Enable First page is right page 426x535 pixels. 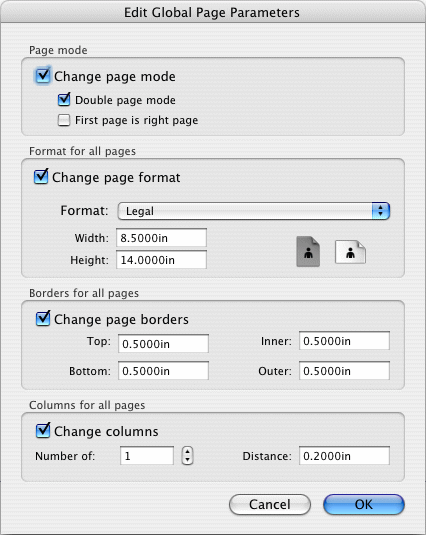[64, 120]
